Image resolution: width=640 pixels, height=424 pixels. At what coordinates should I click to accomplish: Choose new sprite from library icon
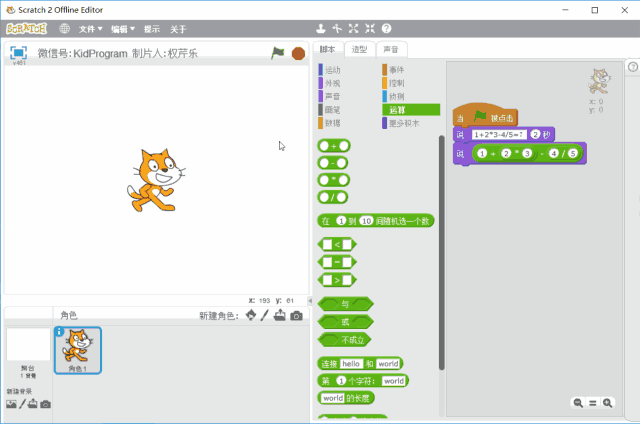click(251, 316)
